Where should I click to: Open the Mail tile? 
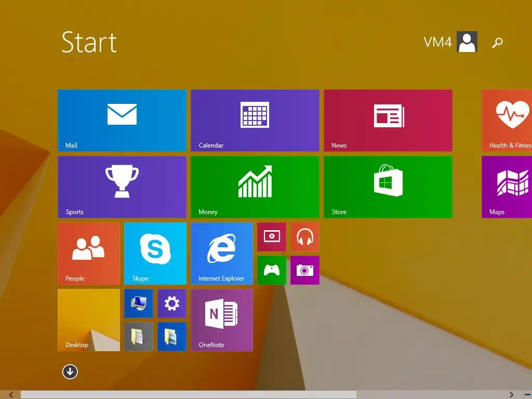click(122, 121)
